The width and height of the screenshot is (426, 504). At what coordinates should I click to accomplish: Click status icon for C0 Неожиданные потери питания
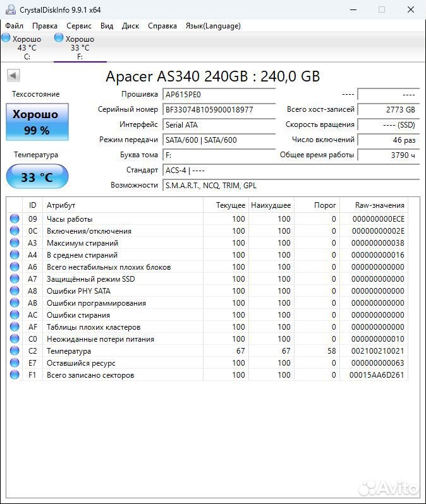pyautogui.click(x=15, y=339)
